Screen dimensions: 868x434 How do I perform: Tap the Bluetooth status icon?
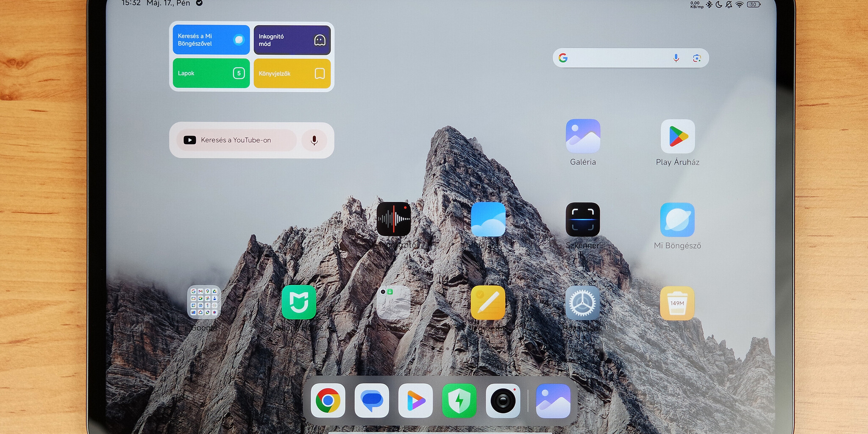[709, 5]
